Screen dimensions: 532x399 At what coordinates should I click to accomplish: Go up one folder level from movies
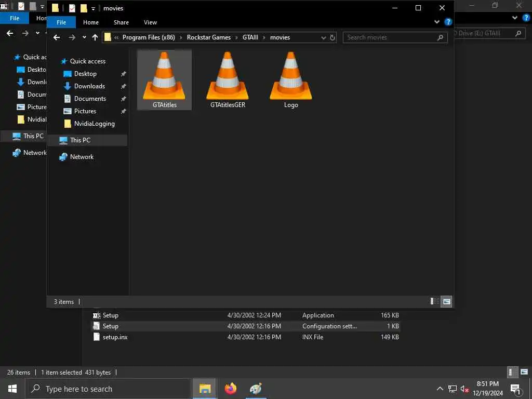coord(95,37)
